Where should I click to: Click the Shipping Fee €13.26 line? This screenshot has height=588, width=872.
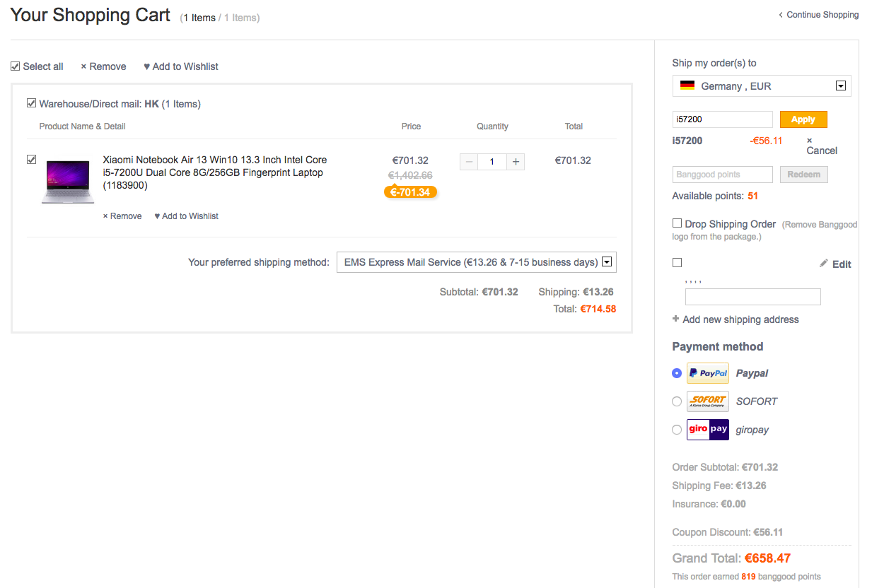tap(719, 486)
